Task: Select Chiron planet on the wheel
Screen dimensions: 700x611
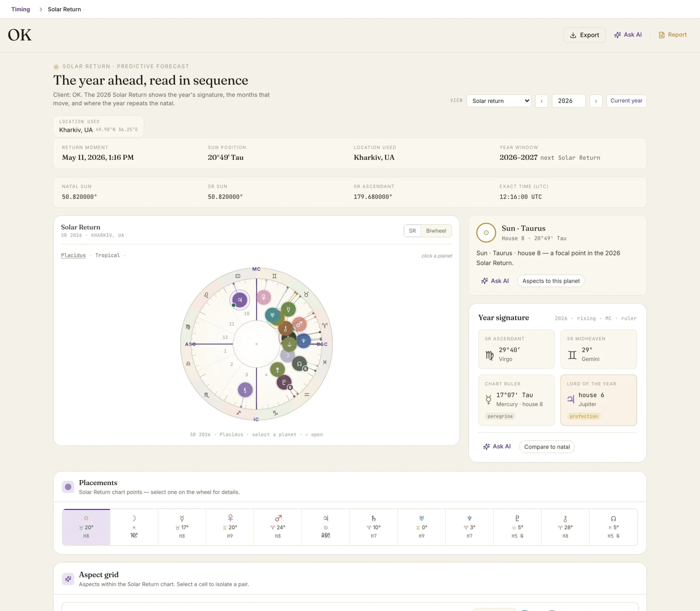Action: [x=285, y=329]
